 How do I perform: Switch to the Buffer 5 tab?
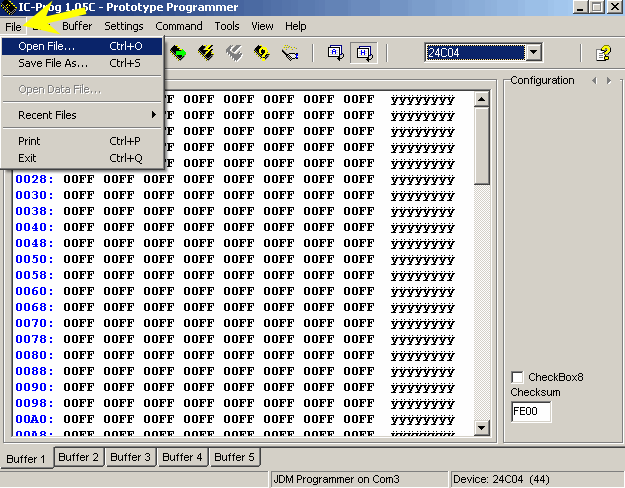coord(234,457)
